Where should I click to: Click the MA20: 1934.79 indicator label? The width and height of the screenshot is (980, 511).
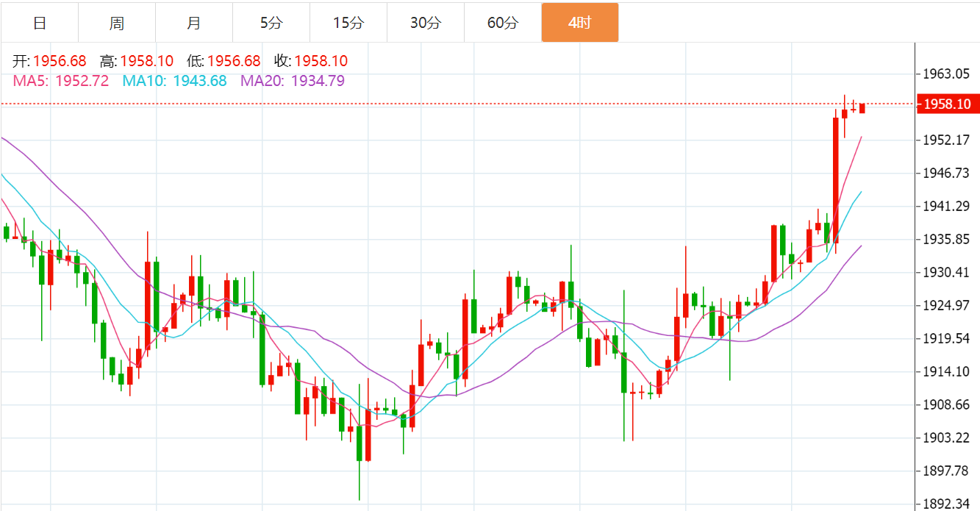(x=293, y=81)
